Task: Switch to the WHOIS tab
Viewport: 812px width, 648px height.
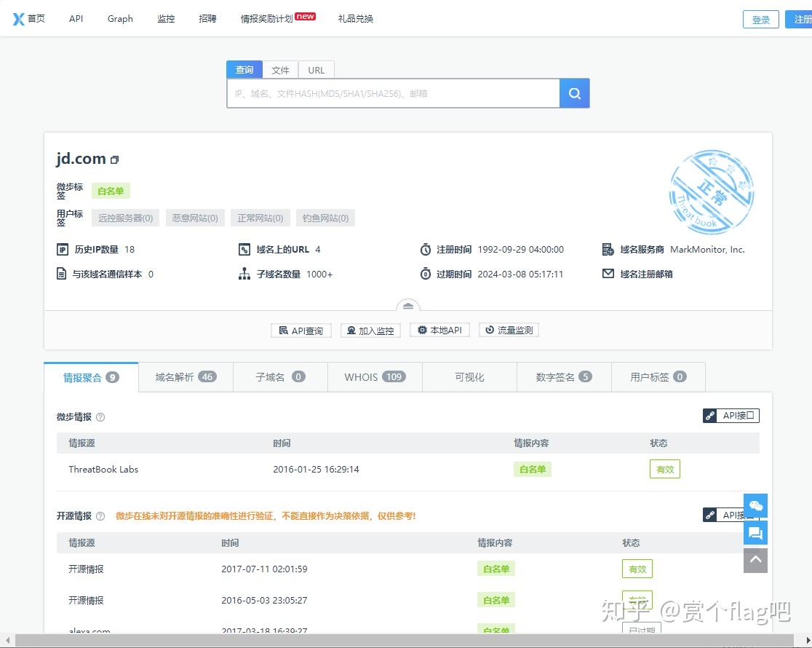Action: 375,377
